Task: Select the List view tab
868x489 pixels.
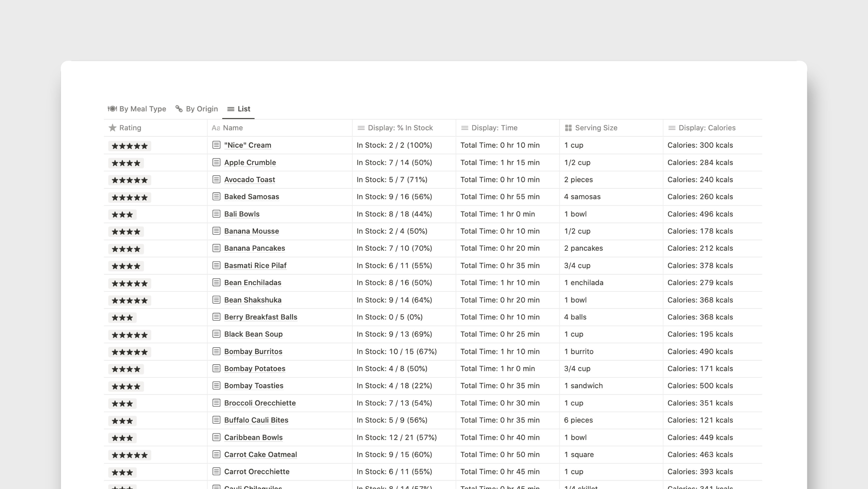Action: 238,109
